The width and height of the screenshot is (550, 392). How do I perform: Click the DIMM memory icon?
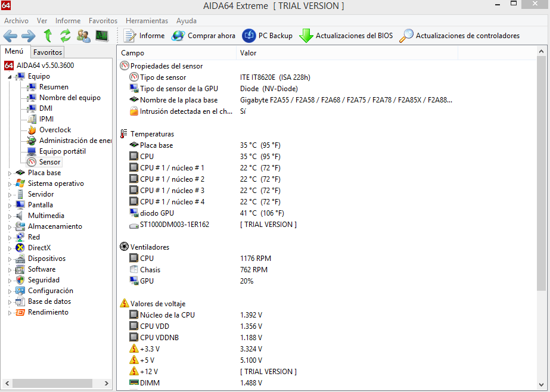click(133, 382)
